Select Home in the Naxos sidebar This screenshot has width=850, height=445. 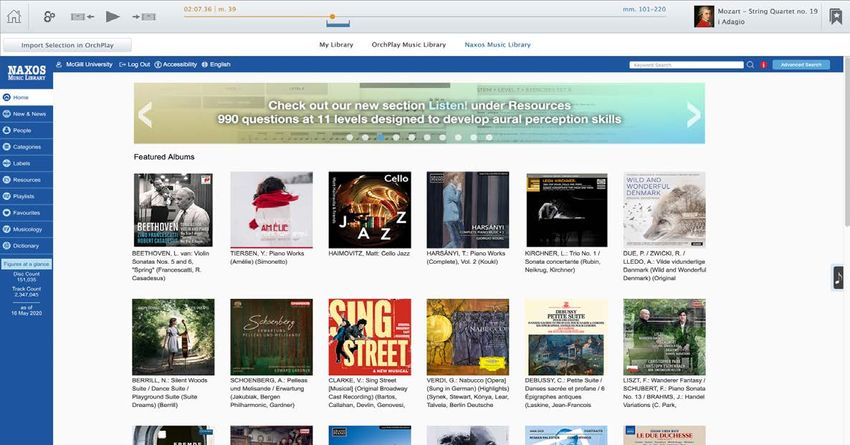pos(27,98)
